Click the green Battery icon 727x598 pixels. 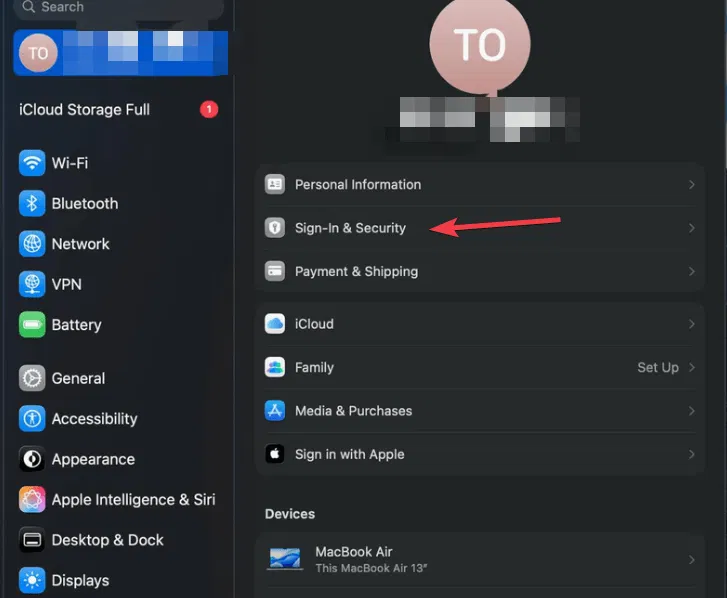click(32, 324)
